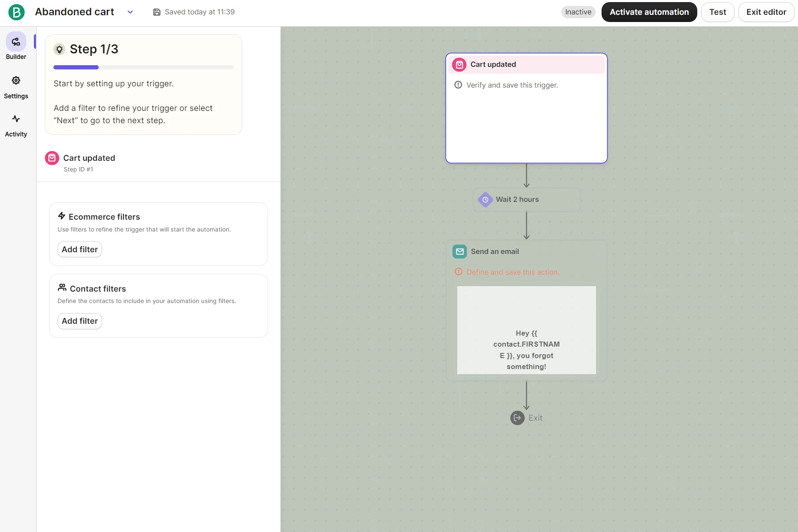Open the Activity pulse icon
The width and height of the screenshot is (798, 532).
(x=16, y=119)
